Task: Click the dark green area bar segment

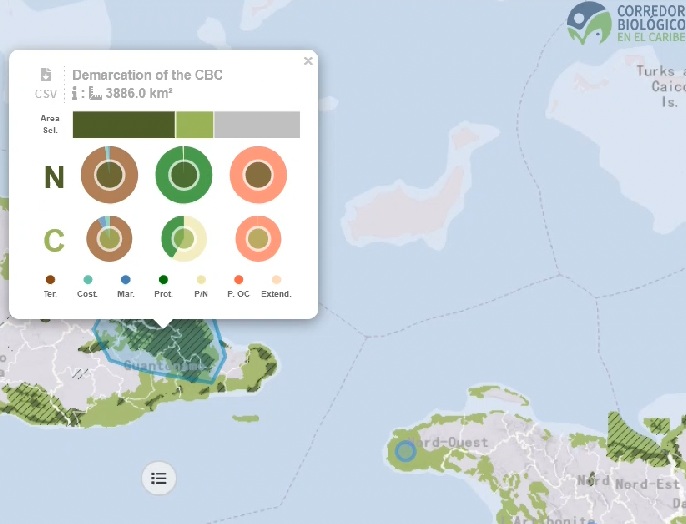Action: pos(123,125)
